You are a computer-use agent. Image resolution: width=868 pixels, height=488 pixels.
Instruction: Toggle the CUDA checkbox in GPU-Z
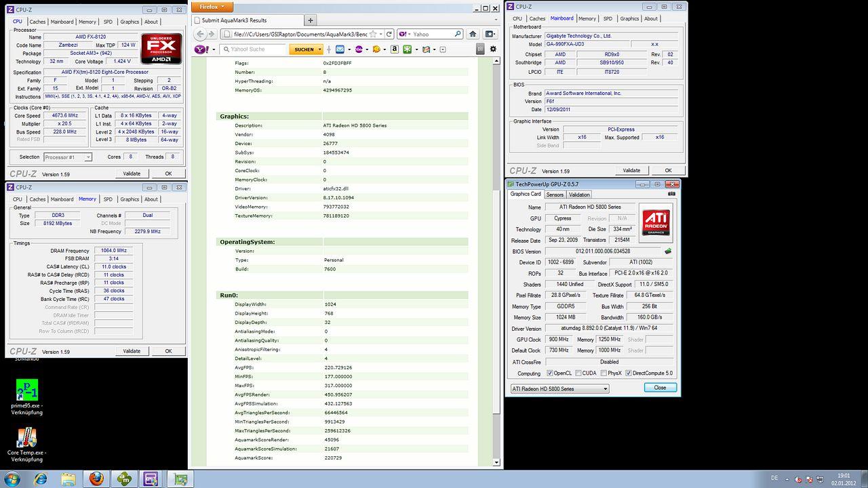tap(578, 373)
